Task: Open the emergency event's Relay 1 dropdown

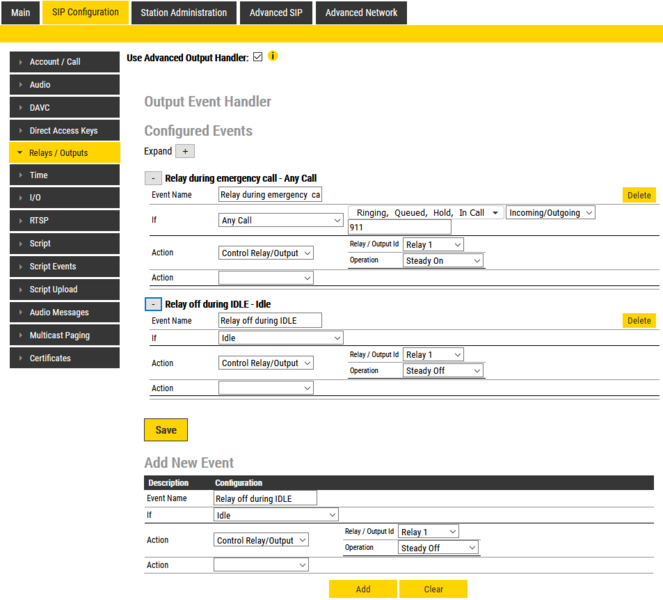Action: (x=433, y=244)
